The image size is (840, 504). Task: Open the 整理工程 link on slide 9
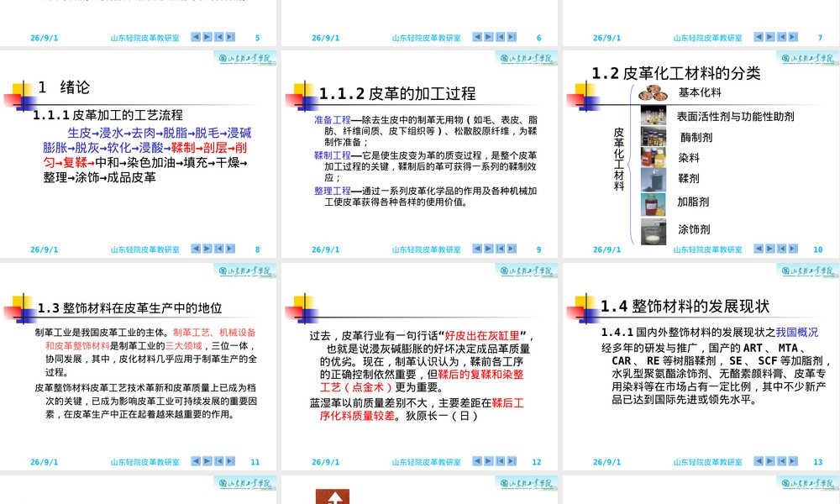[x=333, y=191]
